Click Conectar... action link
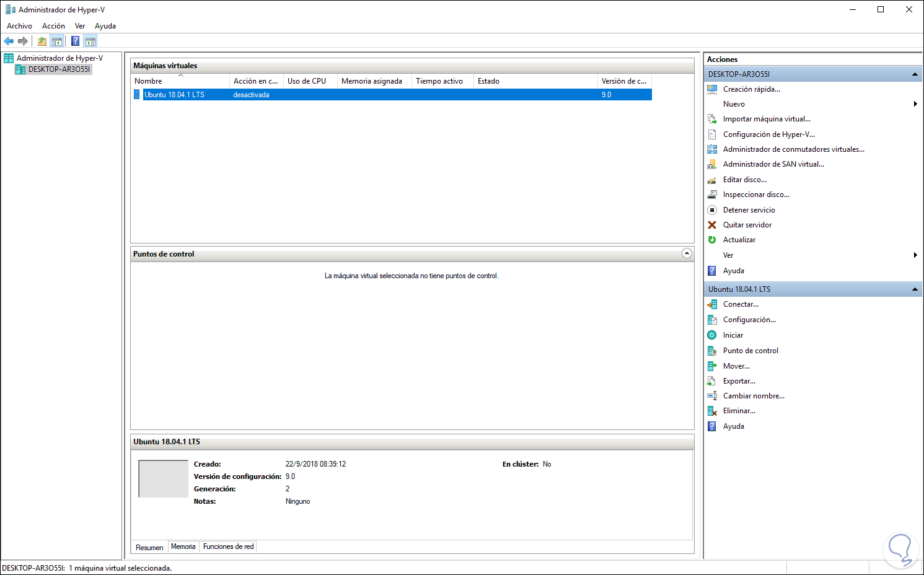This screenshot has width=924, height=575. click(x=741, y=304)
